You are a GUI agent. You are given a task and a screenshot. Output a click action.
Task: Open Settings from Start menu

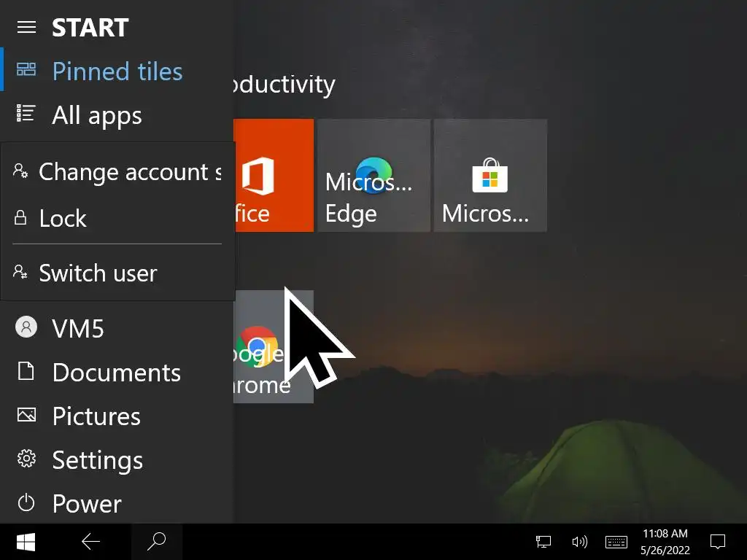pyautogui.click(x=117, y=459)
